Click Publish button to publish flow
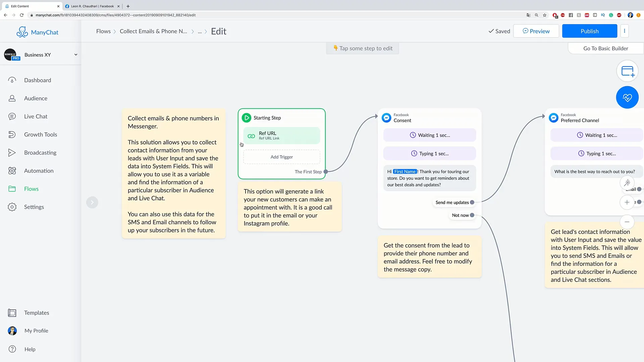Viewport: 644px width, 362px height. [x=590, y=31]
